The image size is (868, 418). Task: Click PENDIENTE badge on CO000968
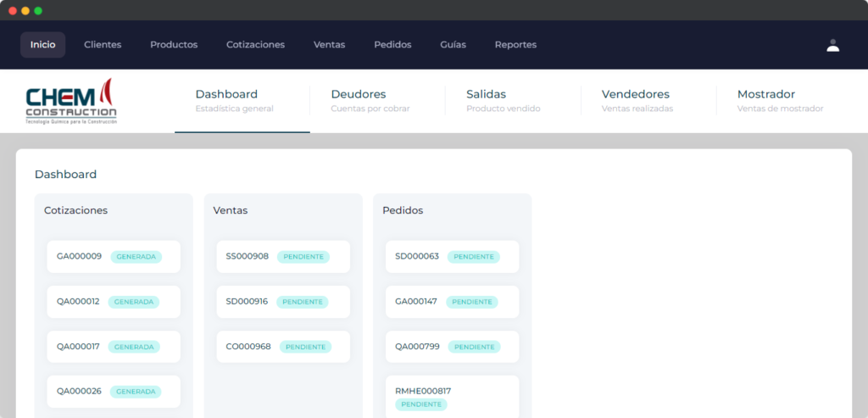point(305,347)
